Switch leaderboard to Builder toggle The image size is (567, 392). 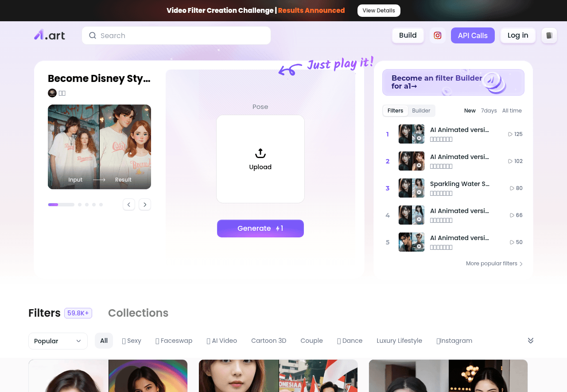click(421, 111)
